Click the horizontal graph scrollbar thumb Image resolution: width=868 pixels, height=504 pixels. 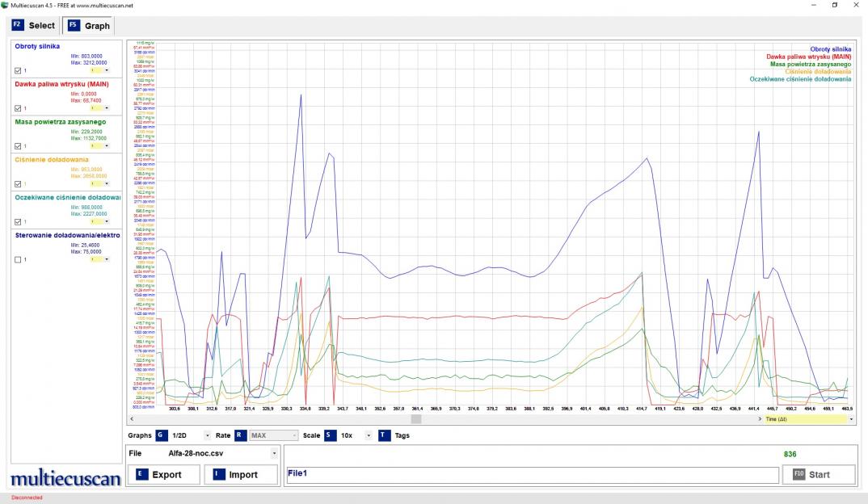tap(416, 419)
